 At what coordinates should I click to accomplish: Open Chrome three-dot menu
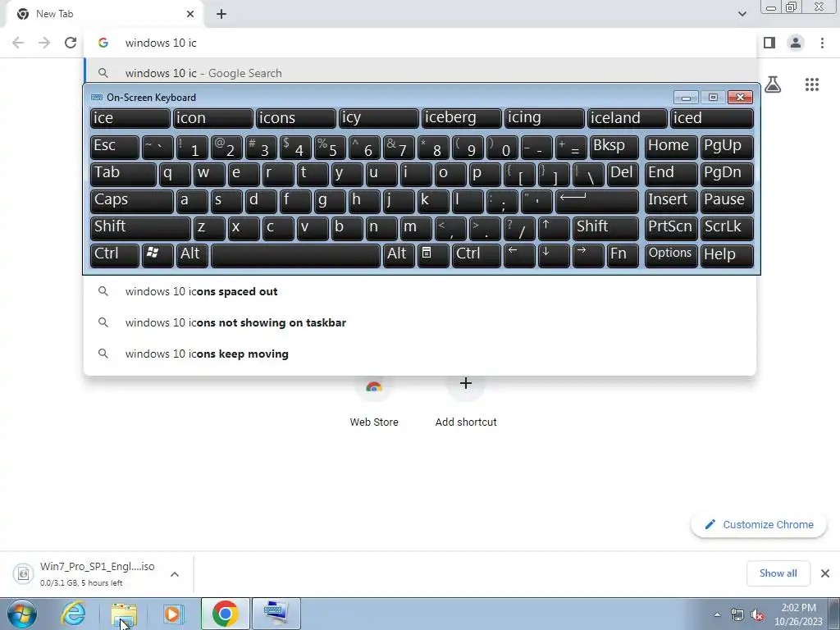pyautogui.click(x=822, y=43)
